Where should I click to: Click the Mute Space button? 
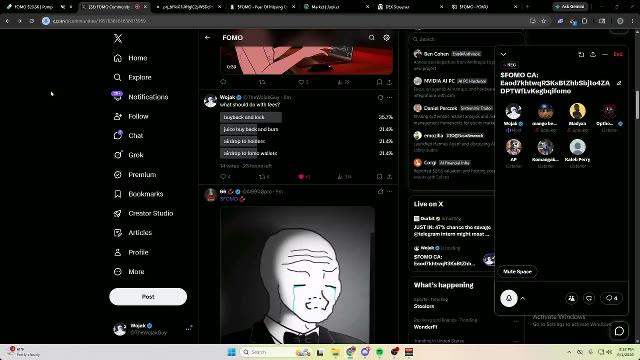(517, 271)
